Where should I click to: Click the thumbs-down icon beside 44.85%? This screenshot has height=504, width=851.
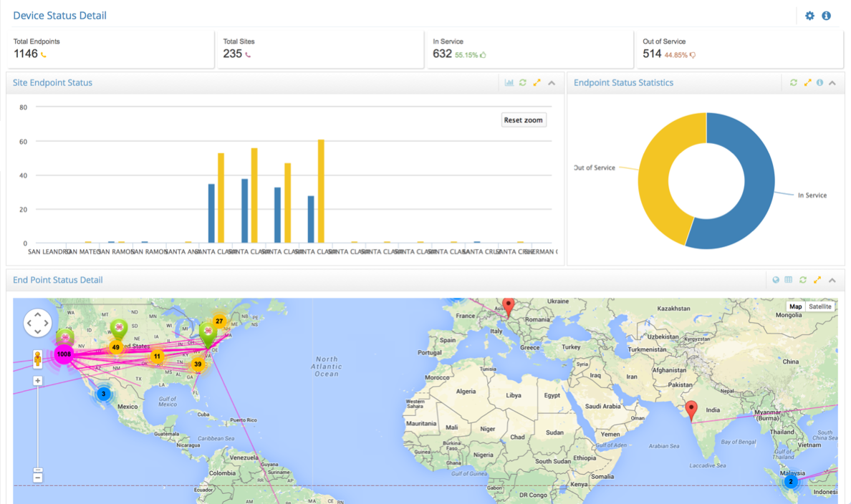point(693,55)
